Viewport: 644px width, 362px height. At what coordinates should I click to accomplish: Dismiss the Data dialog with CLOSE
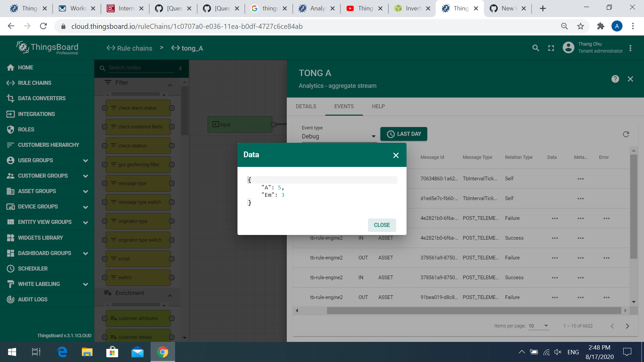click(382, 225)
